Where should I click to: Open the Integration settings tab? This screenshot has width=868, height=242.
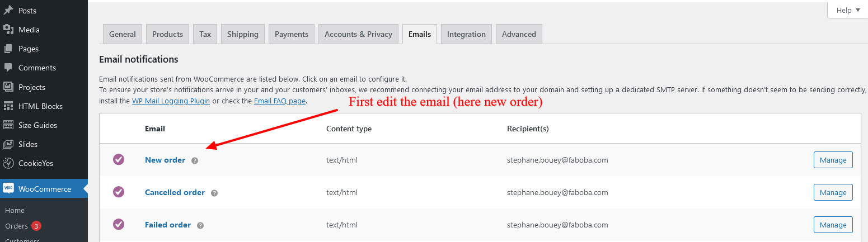point(466,34)
